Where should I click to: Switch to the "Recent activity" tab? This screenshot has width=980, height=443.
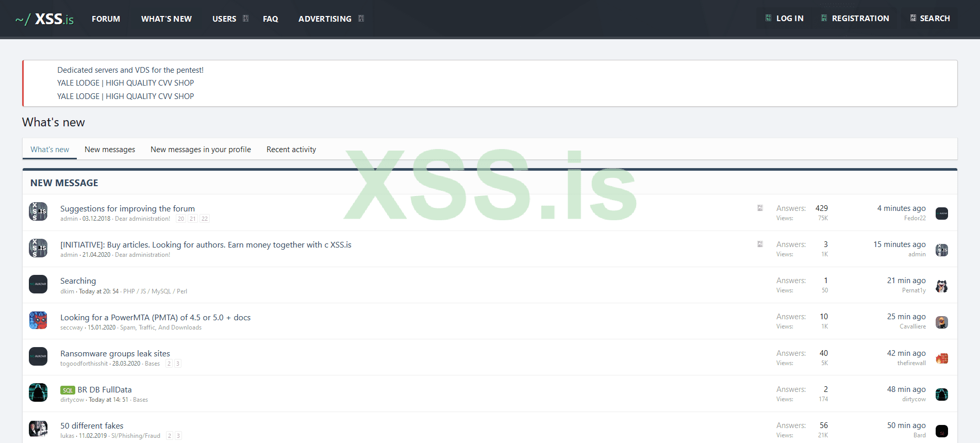point(291,149)
